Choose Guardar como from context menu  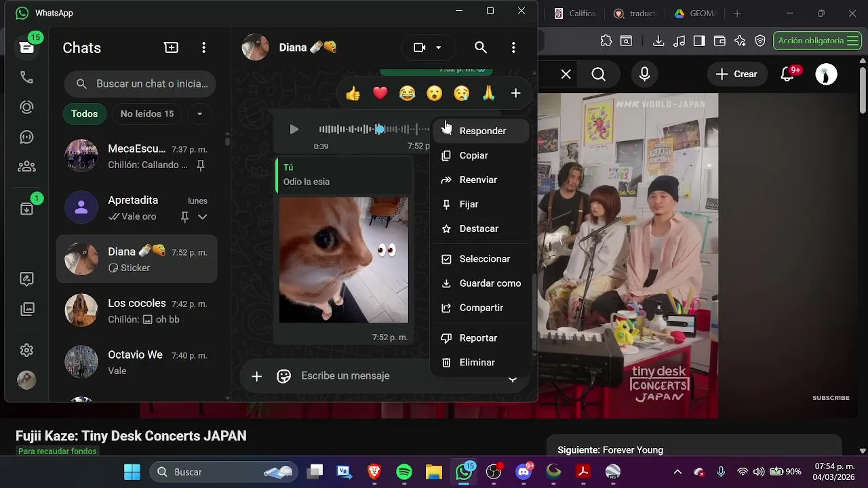click(481, 283)
